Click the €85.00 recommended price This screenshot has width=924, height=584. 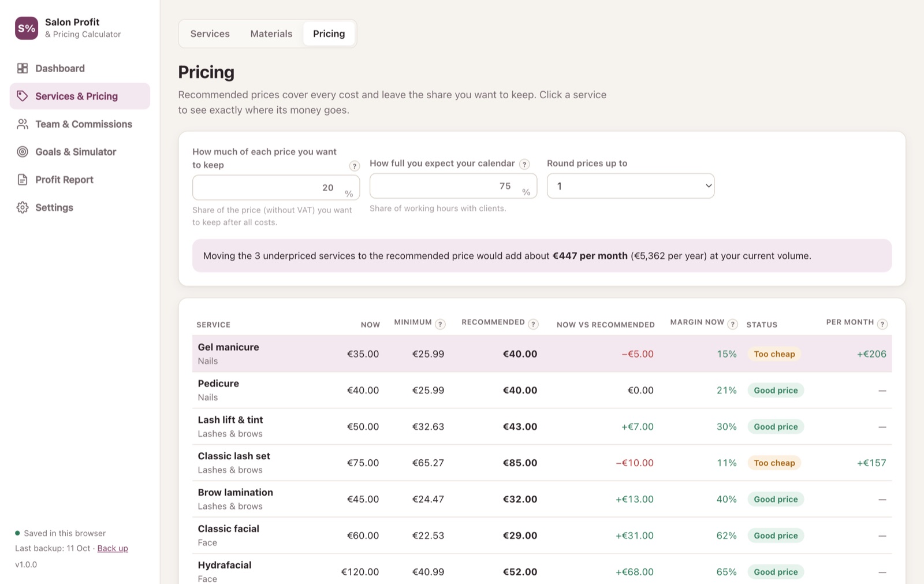[520, 463]
